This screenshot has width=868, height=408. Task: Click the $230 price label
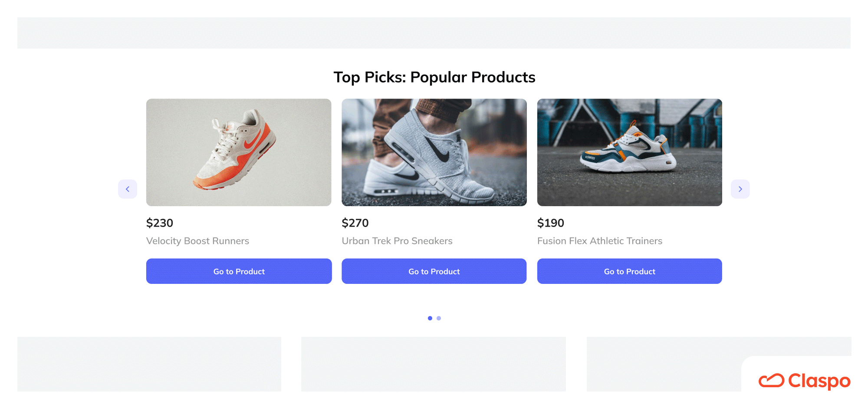point(160,223)
